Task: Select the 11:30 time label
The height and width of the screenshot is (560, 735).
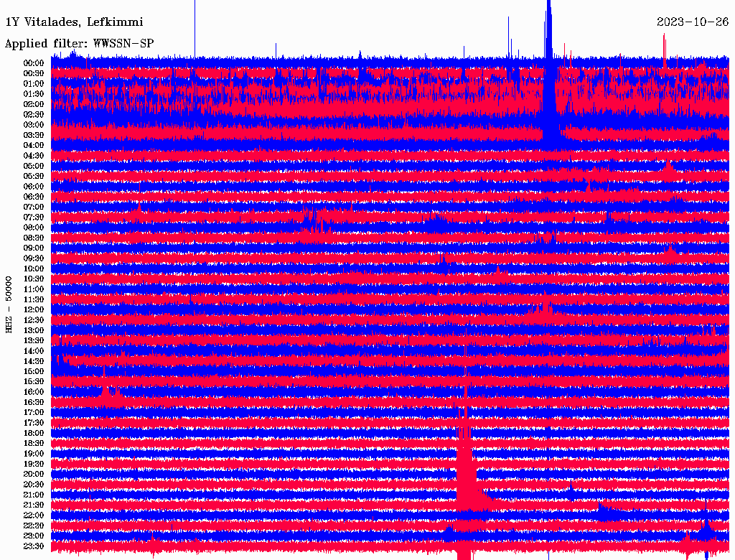Action: tap(34, 299)
